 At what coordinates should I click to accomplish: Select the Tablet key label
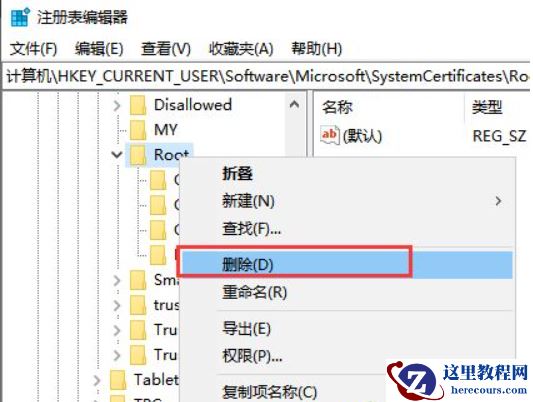point(156,380)
